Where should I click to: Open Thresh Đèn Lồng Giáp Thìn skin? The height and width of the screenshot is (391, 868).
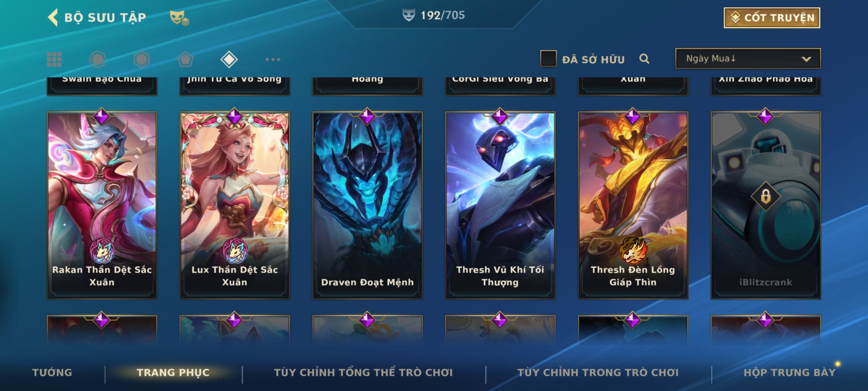633,205
